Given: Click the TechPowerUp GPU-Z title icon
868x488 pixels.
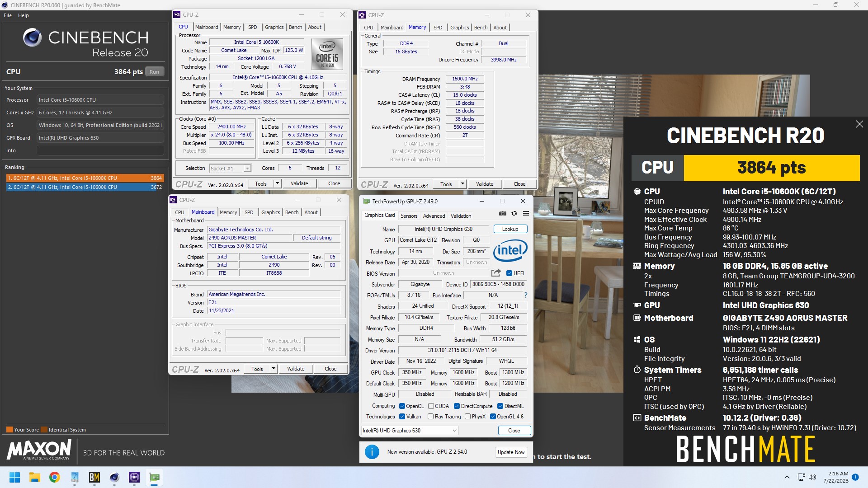Looking at the screenshot, I should 366,201.
